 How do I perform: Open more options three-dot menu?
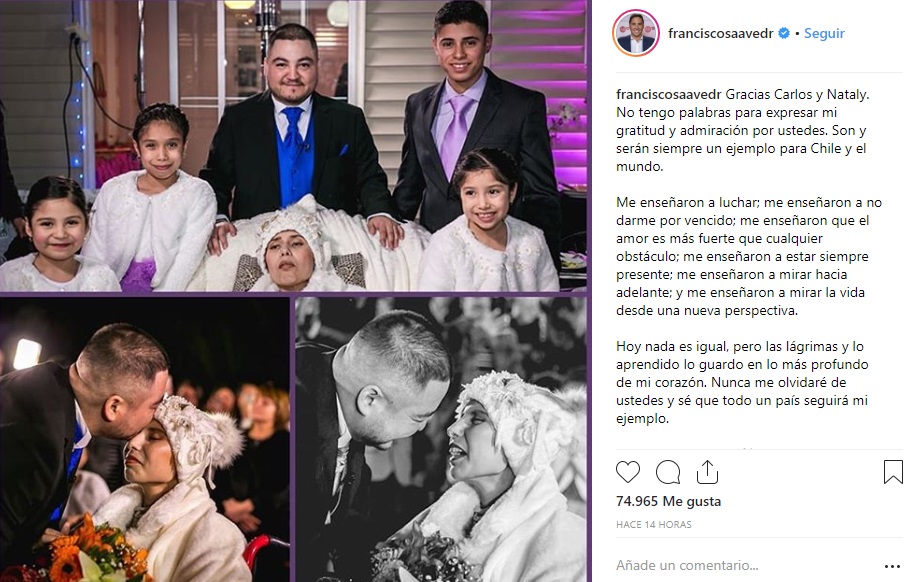(x=892, y=566)
